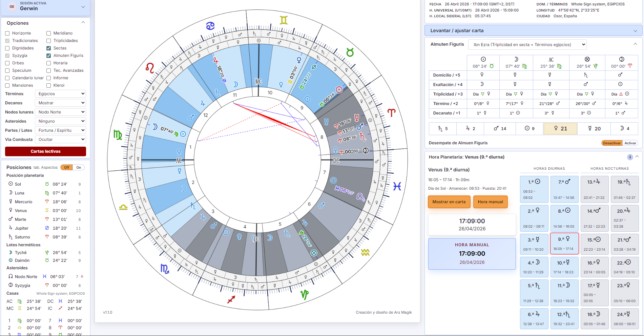This screenshot has height=336, width=644.
Task: Click the Aquarius sign glyph on the chart wheel
Action: tap(365, 252)
